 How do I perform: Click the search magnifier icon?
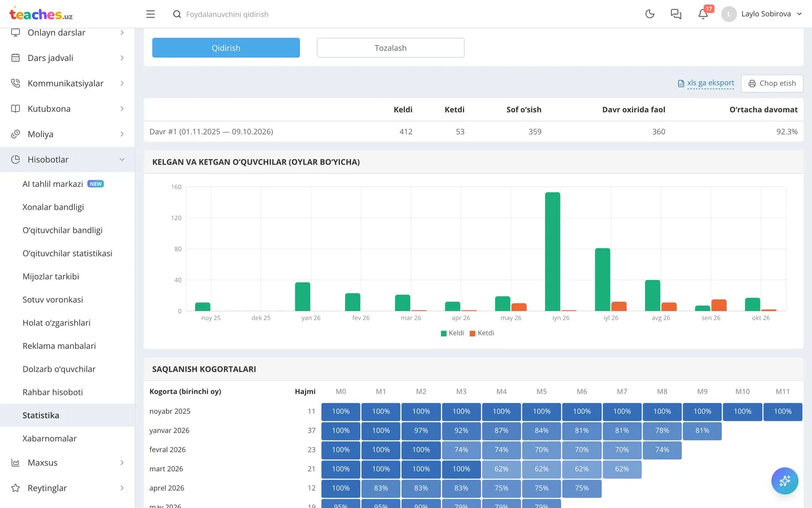177,14
